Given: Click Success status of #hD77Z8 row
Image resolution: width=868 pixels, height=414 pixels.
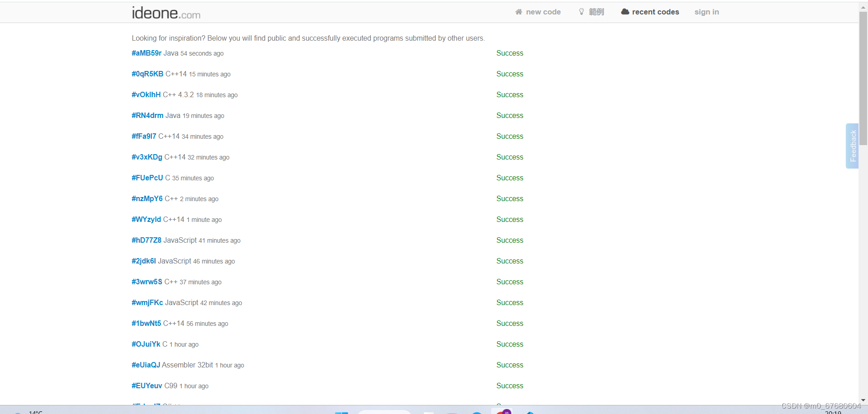Looking at the screenshot, I should (509, 240).
